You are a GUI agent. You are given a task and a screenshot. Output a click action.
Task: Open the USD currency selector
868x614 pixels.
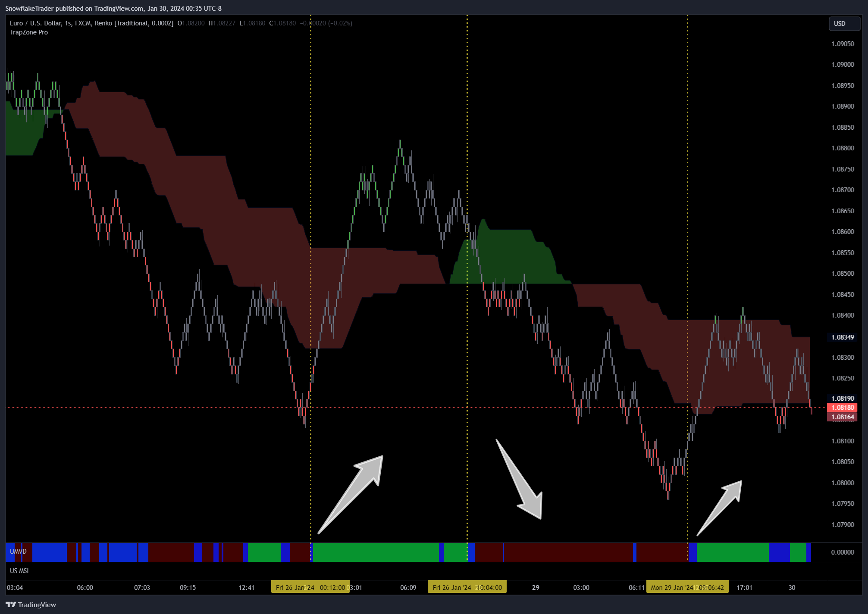point(844,24)
